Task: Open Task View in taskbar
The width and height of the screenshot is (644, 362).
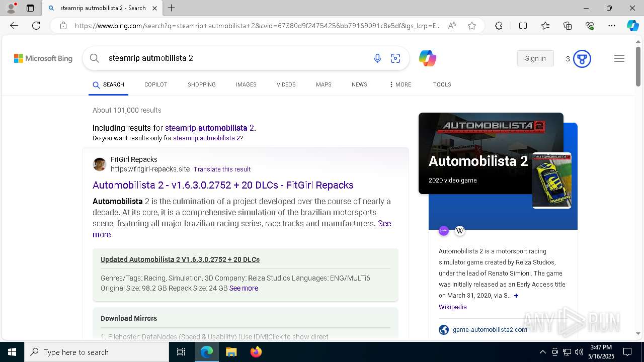Action: pyautogui.click(x=181, y=352)
